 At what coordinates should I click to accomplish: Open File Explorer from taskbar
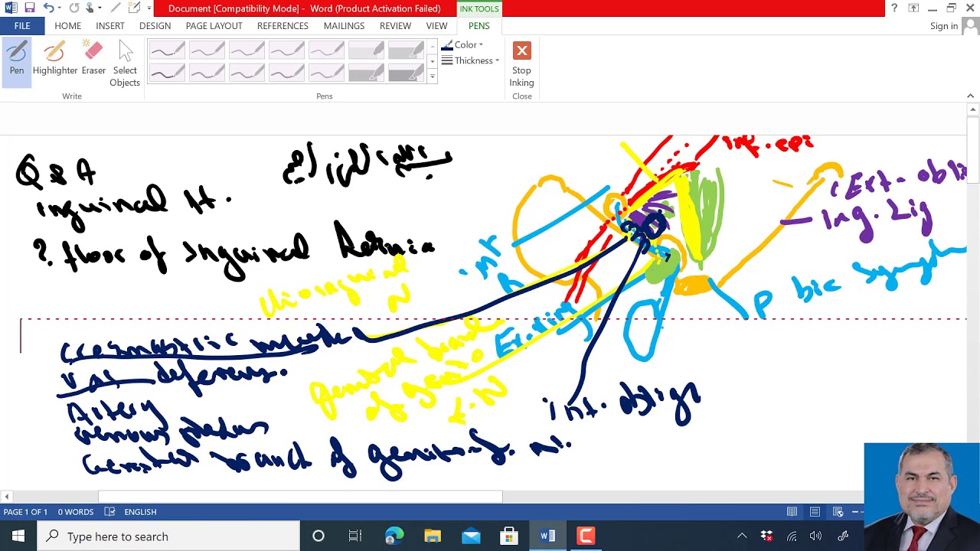pos(433,536)
